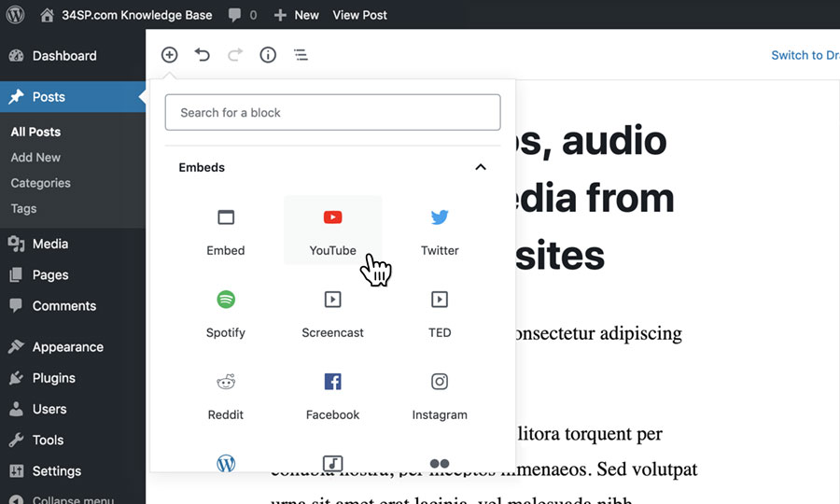Select Add New under Posts
Image resolution: width=840 pixels, height=504 pixels.
pos(35,158)
